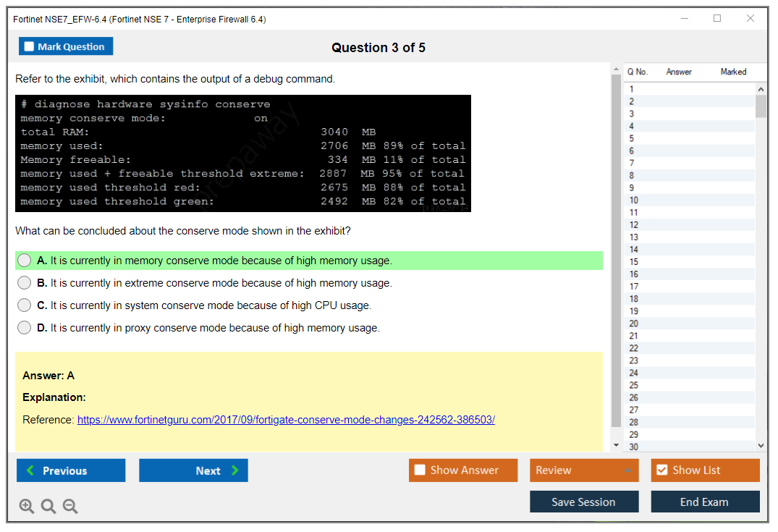Viewport: 778px width, 532px height.
Task: Click the Marked column header
Action: (x=733, y=72)
